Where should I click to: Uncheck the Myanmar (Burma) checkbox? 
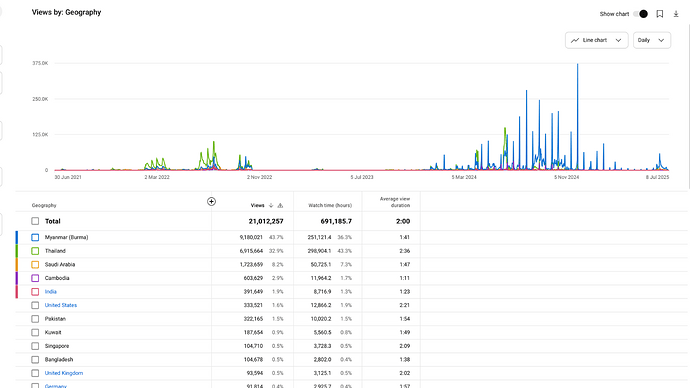35,238
